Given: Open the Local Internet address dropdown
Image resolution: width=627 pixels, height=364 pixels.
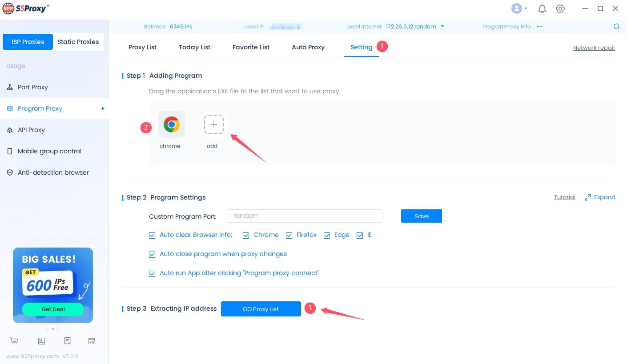Looking at the screenshot, I should click(442, 26).
